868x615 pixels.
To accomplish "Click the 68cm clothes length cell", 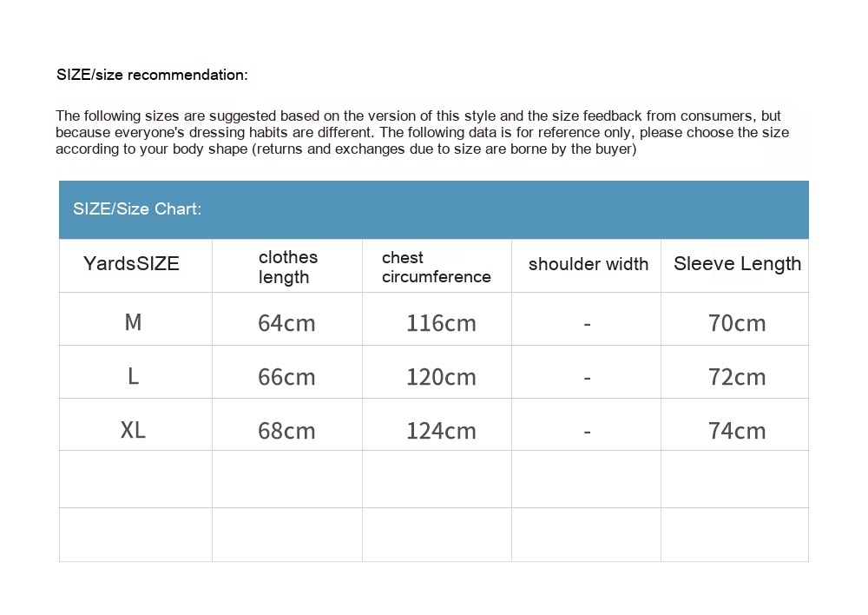I will point(286,431).
